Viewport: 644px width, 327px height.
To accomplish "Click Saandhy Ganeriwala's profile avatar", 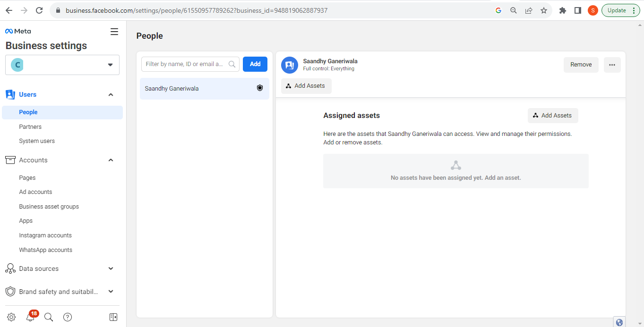I will click(290, 65).
